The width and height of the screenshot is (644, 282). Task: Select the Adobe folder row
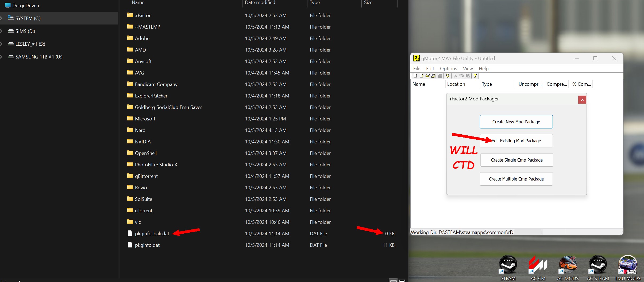coord(262,38)
